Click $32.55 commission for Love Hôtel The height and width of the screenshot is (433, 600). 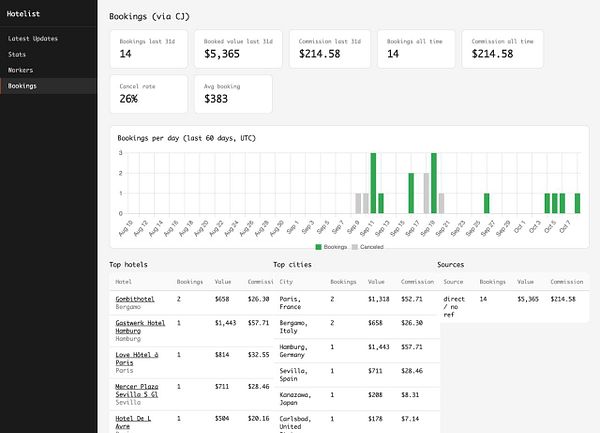click(x=258, y=355)
